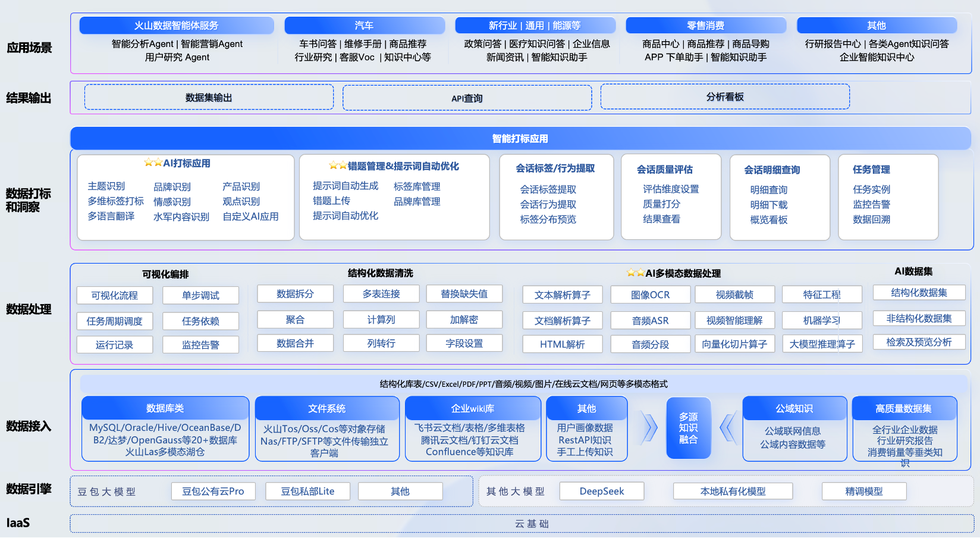Select the 火山数据智能体服务 header
This screenshot has width=980, height=538.
point(177,26)
